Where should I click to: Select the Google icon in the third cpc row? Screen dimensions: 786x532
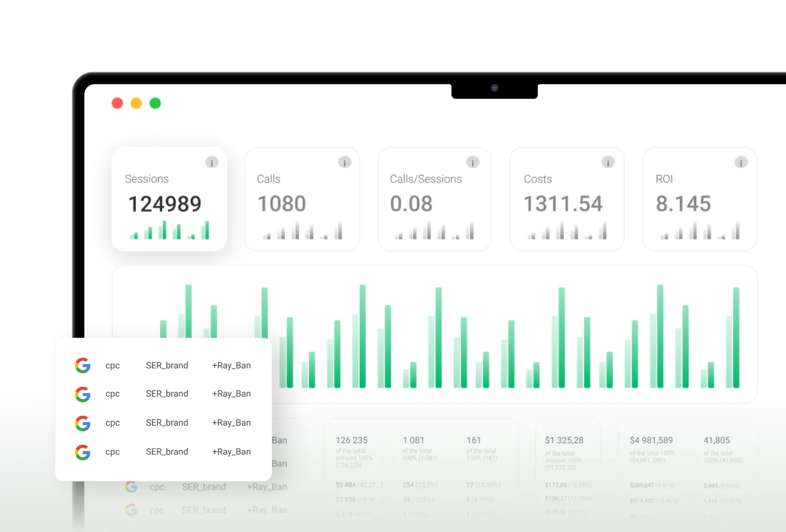point(83,423)
